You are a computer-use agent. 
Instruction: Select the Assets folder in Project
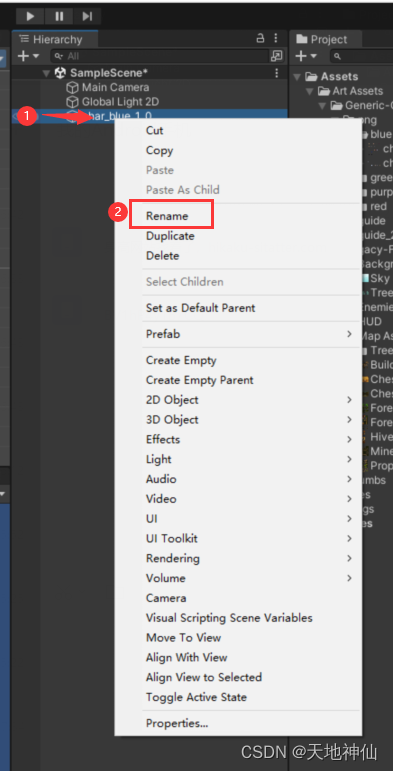click(339, 77)
